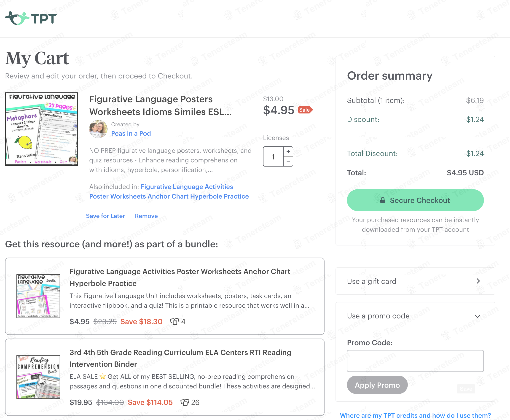The width and height of the screenshot is (510, 420).
Task: Open the TPT credits help link
Action: tap(415, 415)
